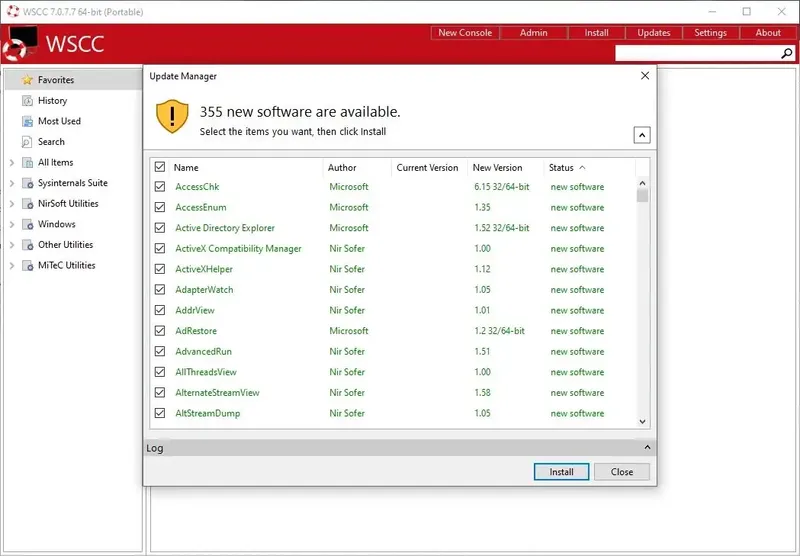The image size is (800, 556).
Task: Select the Favorites sidebar item
Action: tap(73, 80)
